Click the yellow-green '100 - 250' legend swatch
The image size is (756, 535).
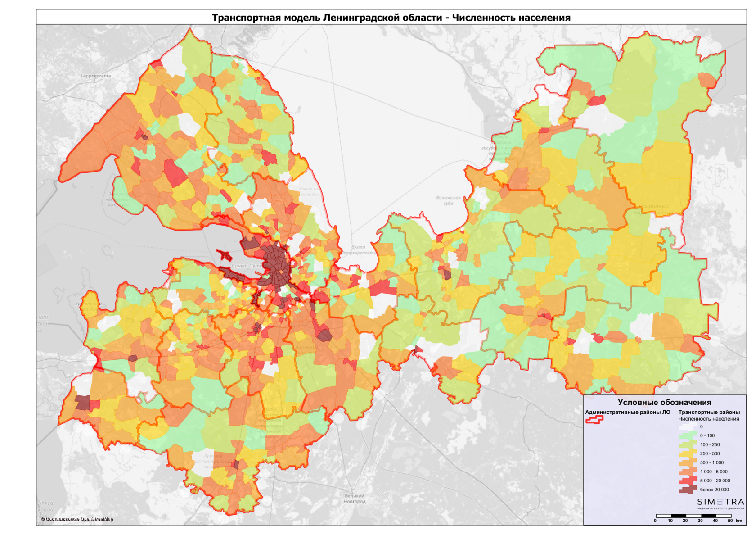click(687, 444)
